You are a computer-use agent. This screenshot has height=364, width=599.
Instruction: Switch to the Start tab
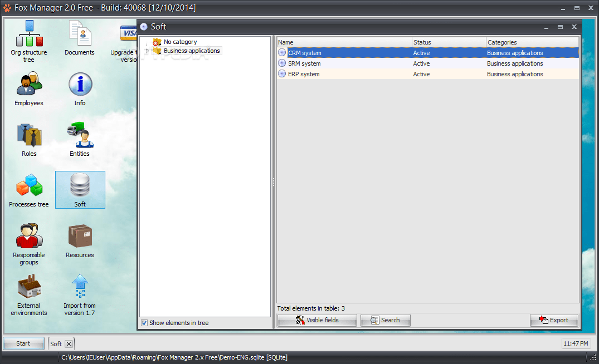[23, 343]
